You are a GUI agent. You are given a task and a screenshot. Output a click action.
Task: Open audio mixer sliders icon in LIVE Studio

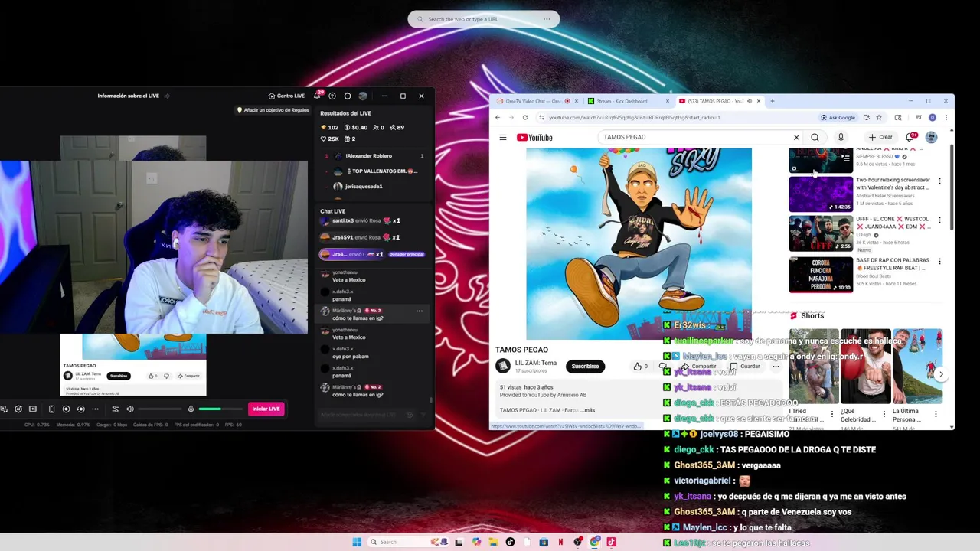coord(116,409)
